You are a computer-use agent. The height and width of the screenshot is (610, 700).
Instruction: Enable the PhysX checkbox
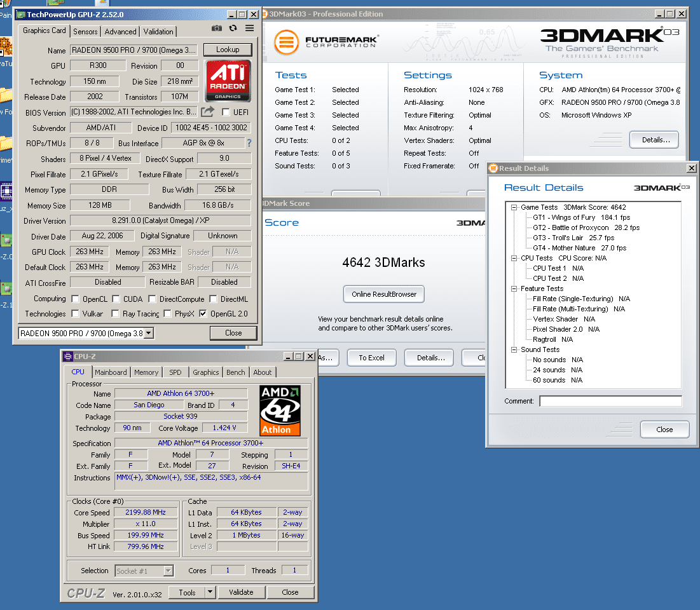click(167, 314)
